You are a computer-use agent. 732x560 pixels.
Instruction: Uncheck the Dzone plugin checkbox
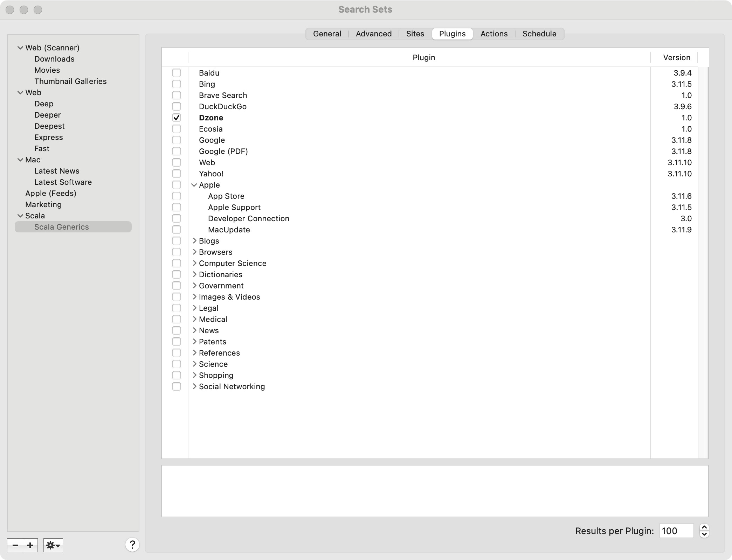point(177,118)
